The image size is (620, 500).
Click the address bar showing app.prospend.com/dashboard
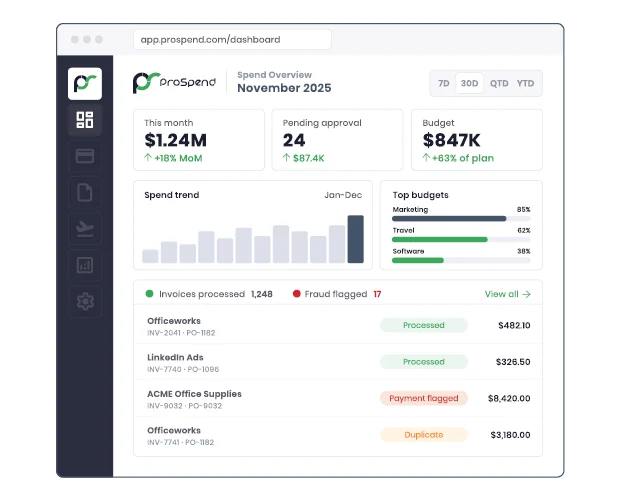point(232,40)
